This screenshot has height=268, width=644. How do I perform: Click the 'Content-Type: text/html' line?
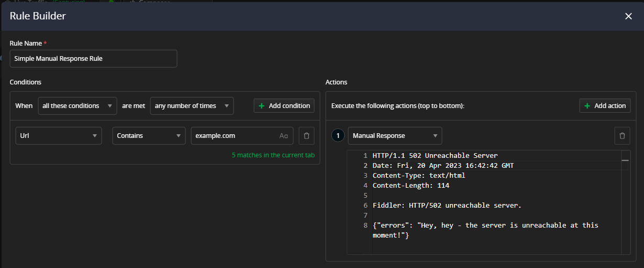click(x=419, y=176)
